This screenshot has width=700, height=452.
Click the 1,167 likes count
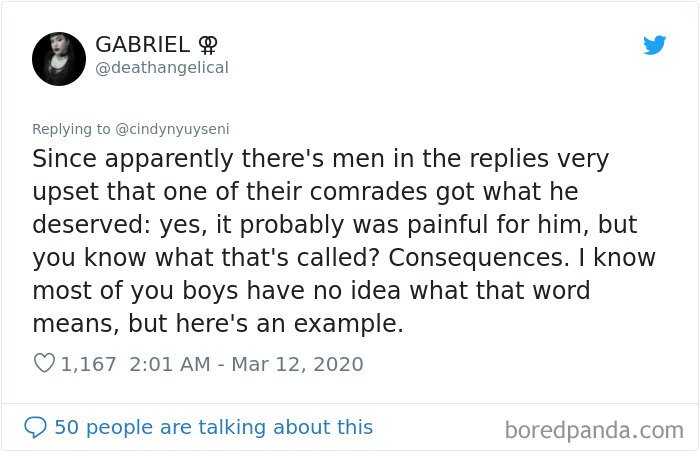click(88, 364)
